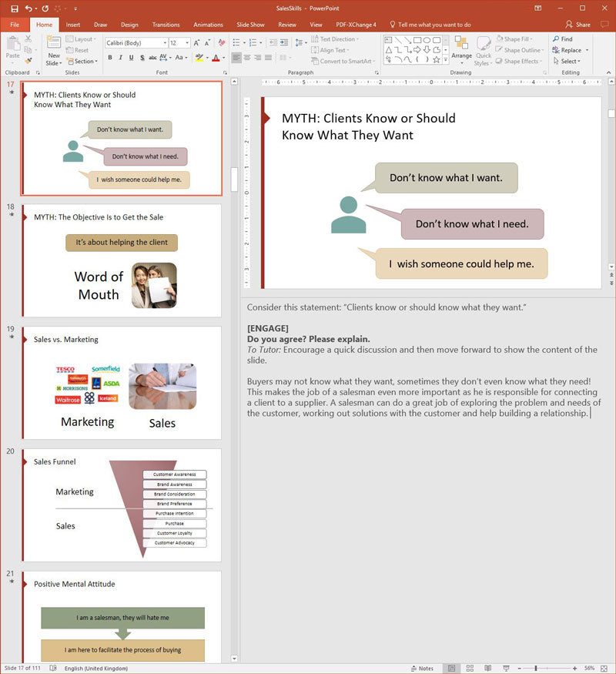Click the Find magnifier button
Image resolution: width=616 pixels, height=674 pixels.
[562, 39]
